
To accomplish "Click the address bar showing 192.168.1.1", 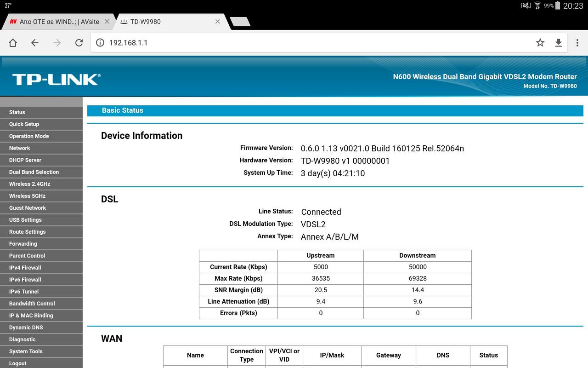I will pos(312,43).
